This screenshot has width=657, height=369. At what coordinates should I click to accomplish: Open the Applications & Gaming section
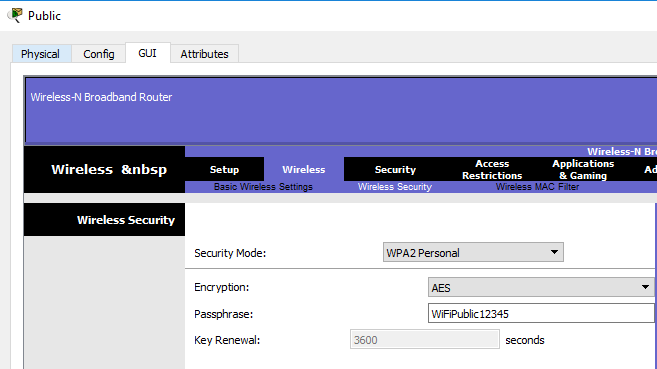(583, 170)
